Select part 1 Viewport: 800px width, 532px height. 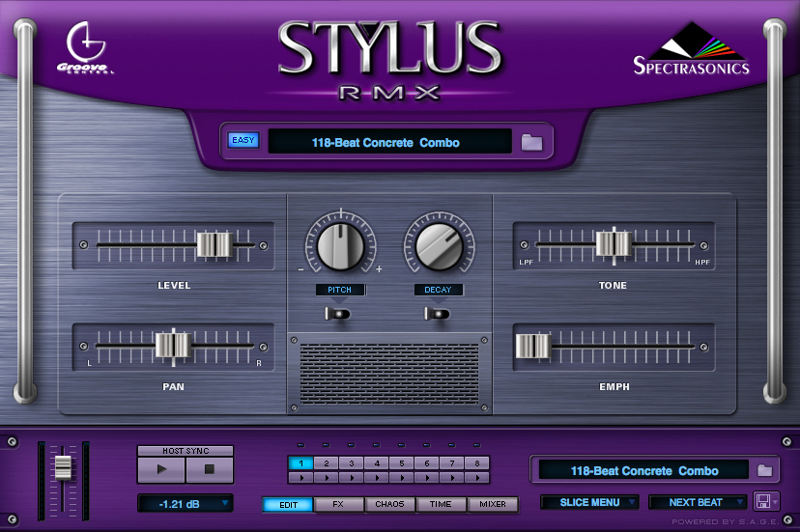click(x=301, y=463)
